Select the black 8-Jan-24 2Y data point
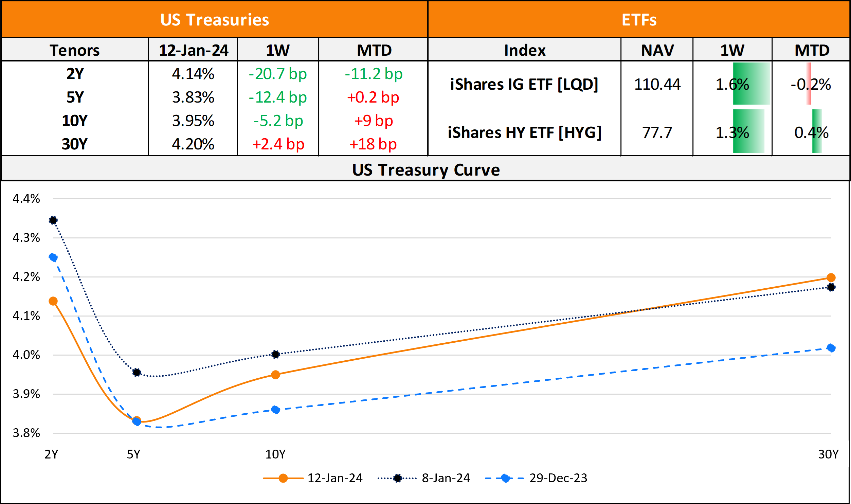This screenshot has height=504, width=851. pyautogui.click(x=53, y=220)
